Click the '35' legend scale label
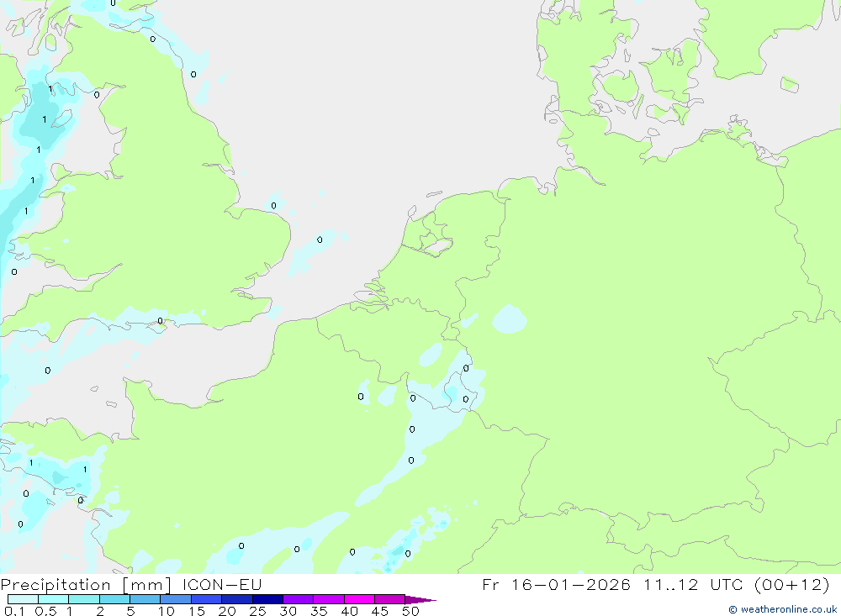The image size is (841, 616). 319,611
